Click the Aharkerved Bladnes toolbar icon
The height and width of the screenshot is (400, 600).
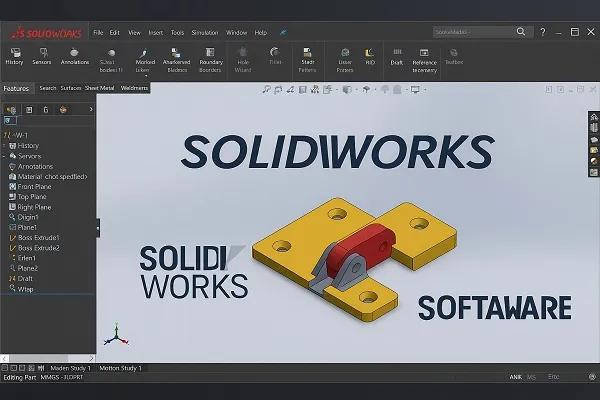point(176,60)
